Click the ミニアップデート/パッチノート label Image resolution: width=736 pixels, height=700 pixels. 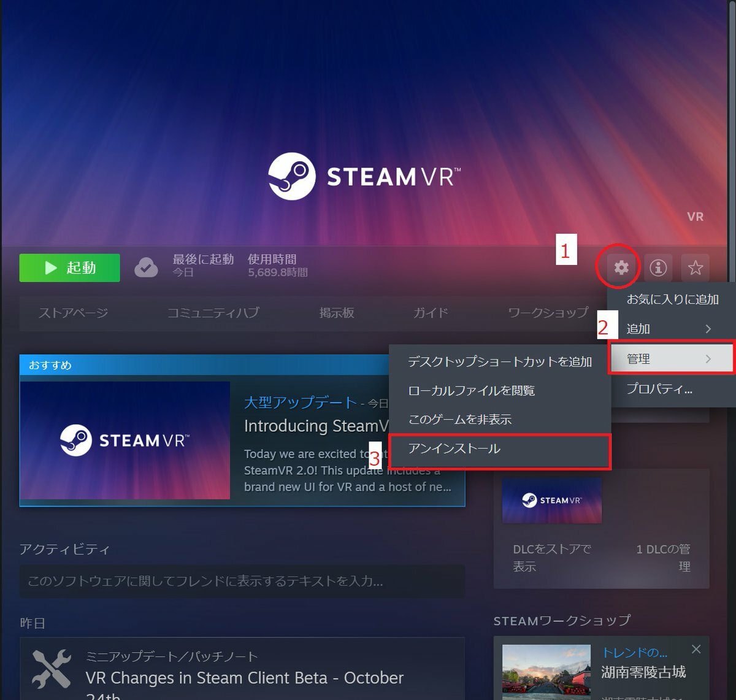[x=172, y=657]
